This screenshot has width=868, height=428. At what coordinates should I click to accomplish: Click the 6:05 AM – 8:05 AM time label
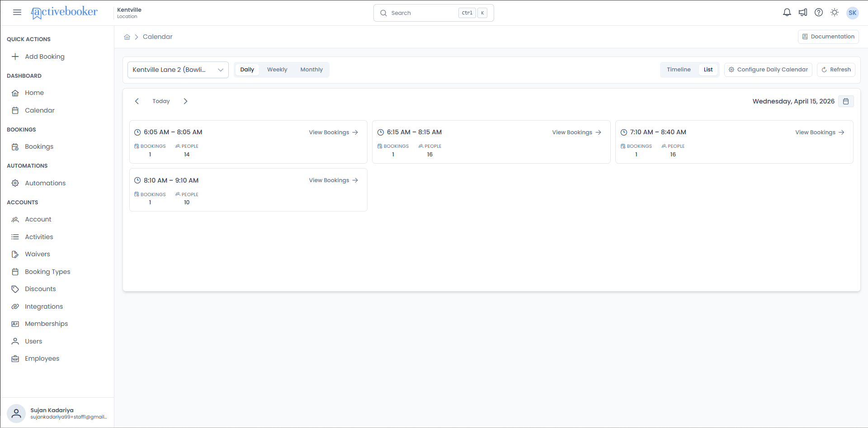pos(173,132)
